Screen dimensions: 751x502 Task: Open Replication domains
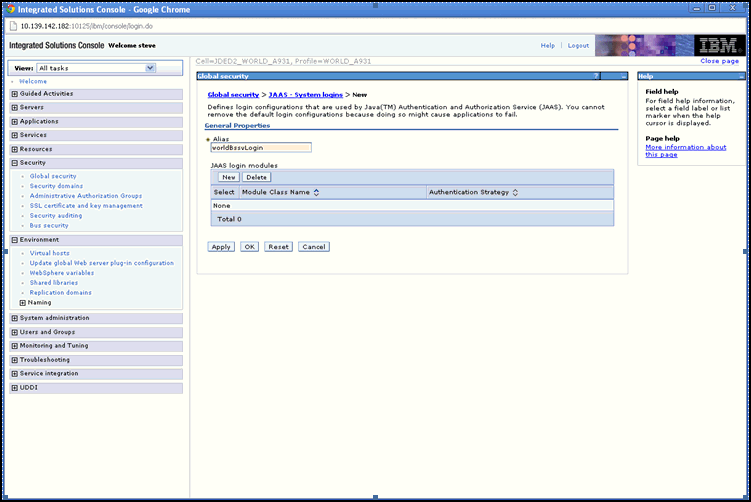(60, 293)
